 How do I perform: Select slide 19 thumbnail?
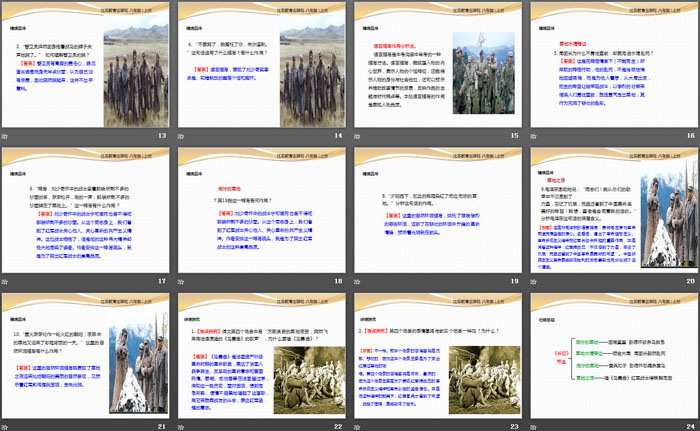point(438,210)
